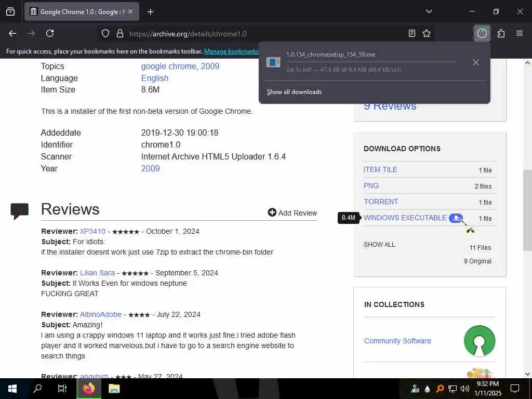Click the scrollbar down arrow
Viewport: 532px width, 399px height.
[527, 374]
